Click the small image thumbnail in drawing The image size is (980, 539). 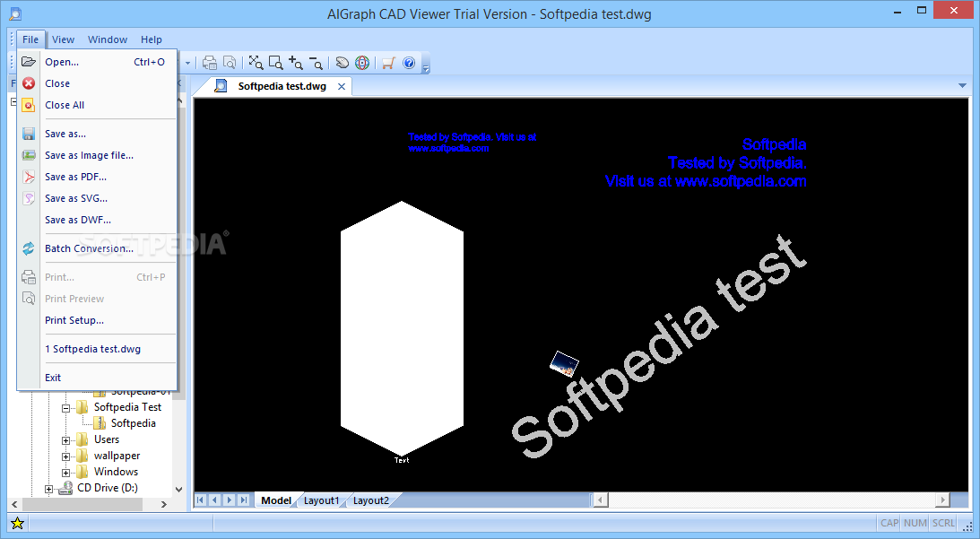click(x=564, y=363)
